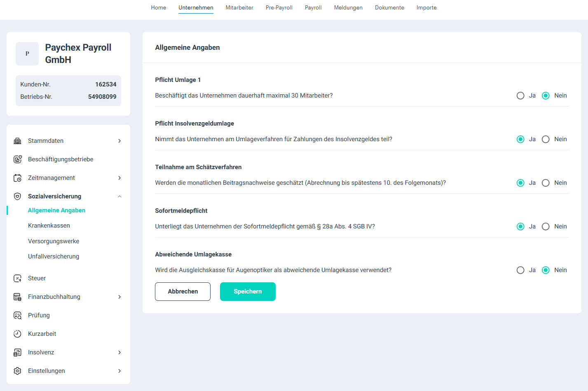The height and width of the screenshot is (391, 588).
Task: Expand the Finanzbuchhaltung chevron
Action: point(119,297)
